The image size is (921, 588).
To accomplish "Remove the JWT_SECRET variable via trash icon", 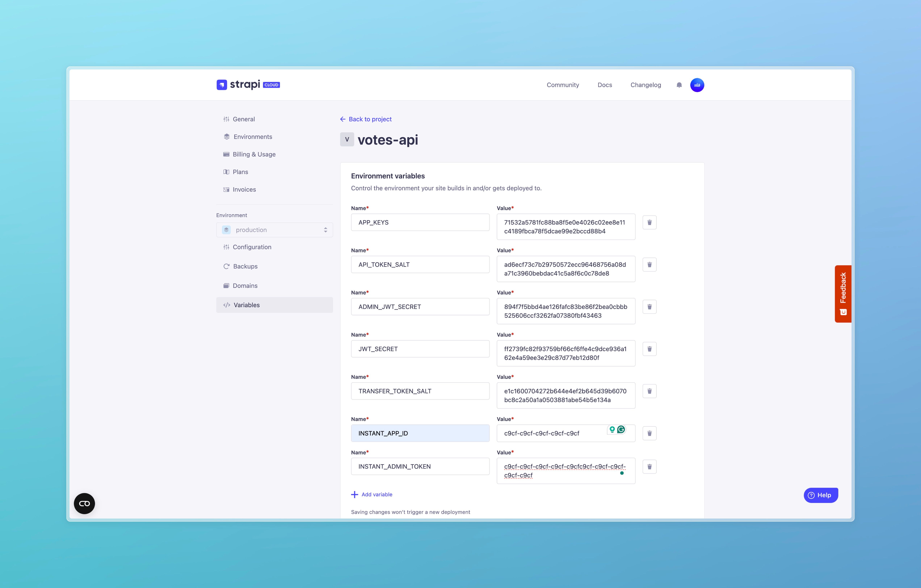I will pos(649,349).
